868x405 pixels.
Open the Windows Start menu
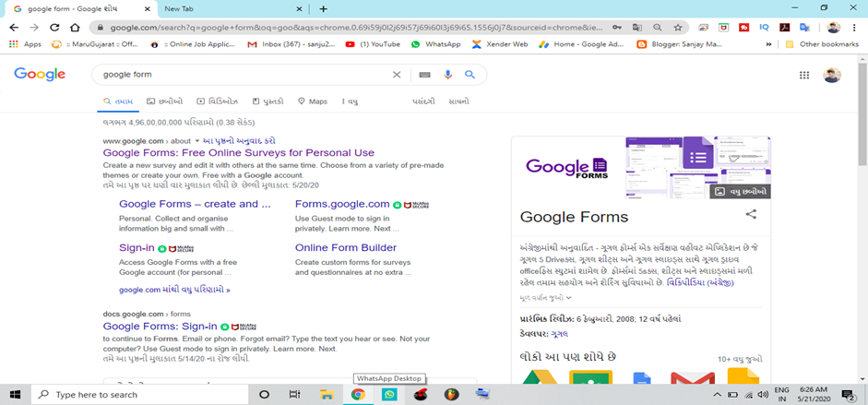[x=15, y=395]
